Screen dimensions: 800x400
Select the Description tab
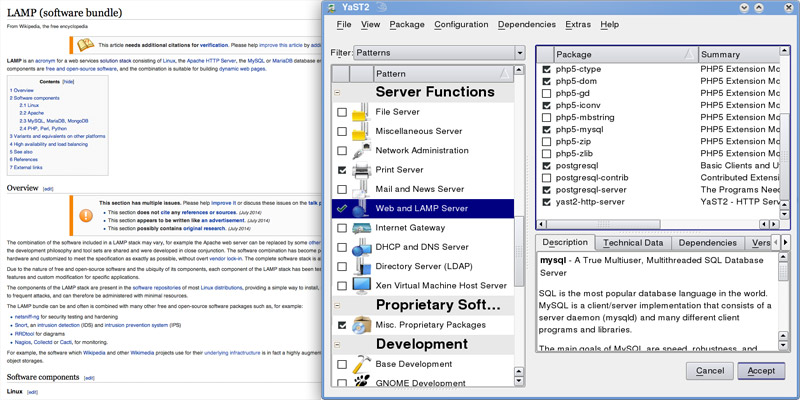[x=565, y=242]
